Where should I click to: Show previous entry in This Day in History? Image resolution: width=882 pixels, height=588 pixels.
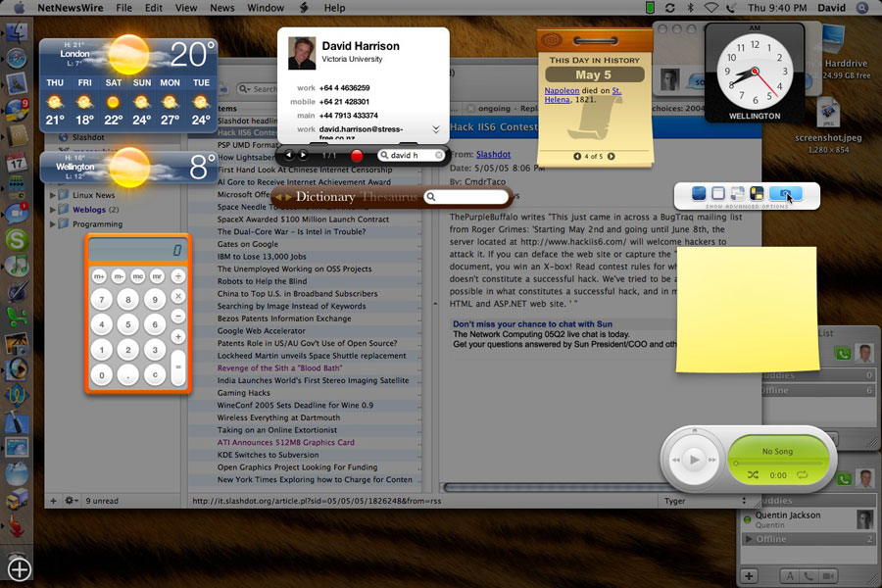pos(577,157)
